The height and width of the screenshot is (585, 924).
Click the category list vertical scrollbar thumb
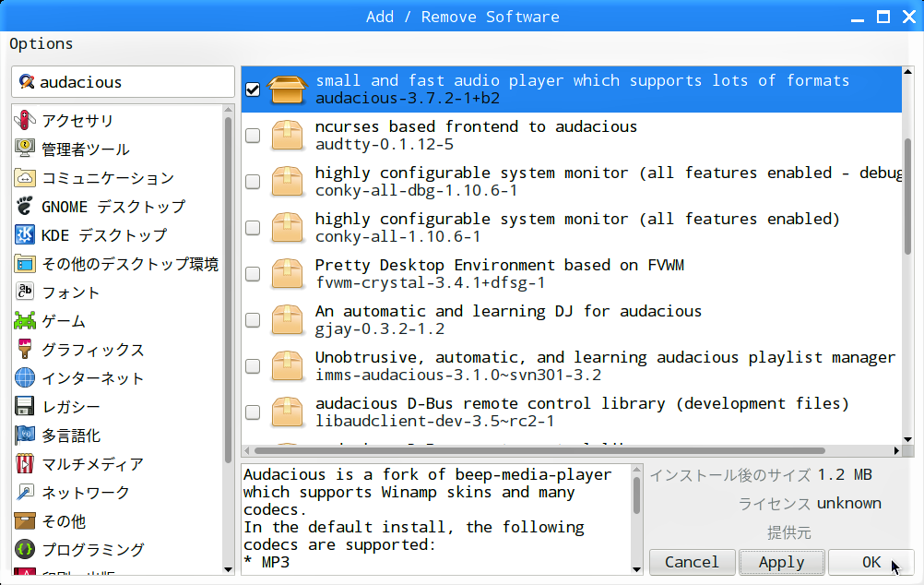click(229, 290)
